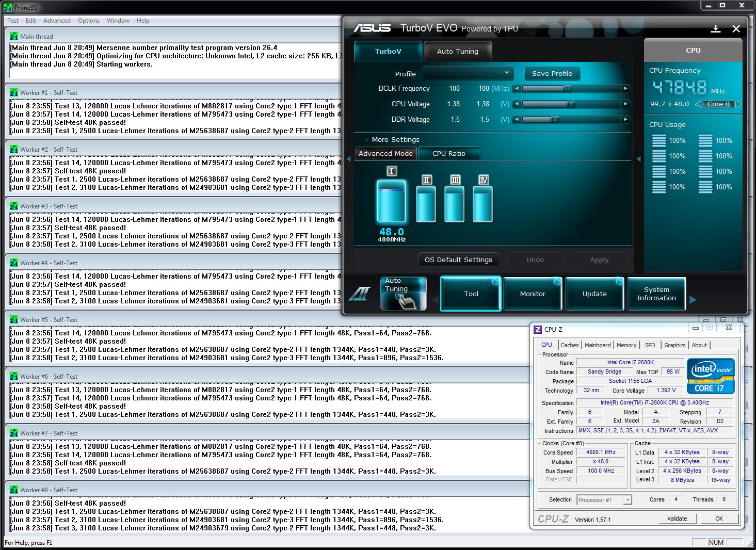The width and height of the screenshot is (756, 550).
Task: Switch to CPU Ratio tab
Action: pos(449,153)
